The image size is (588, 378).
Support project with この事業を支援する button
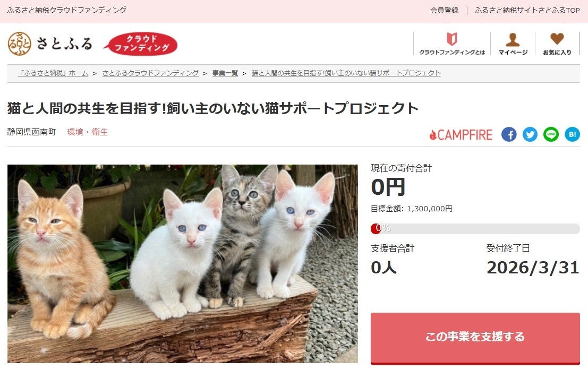pyautogui.click(x=475, y=338)
